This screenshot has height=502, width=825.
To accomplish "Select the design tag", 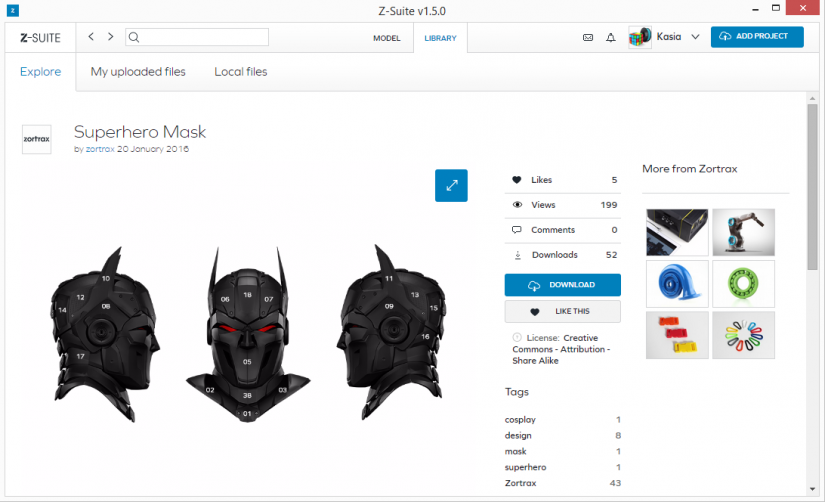I will point(518,436).
